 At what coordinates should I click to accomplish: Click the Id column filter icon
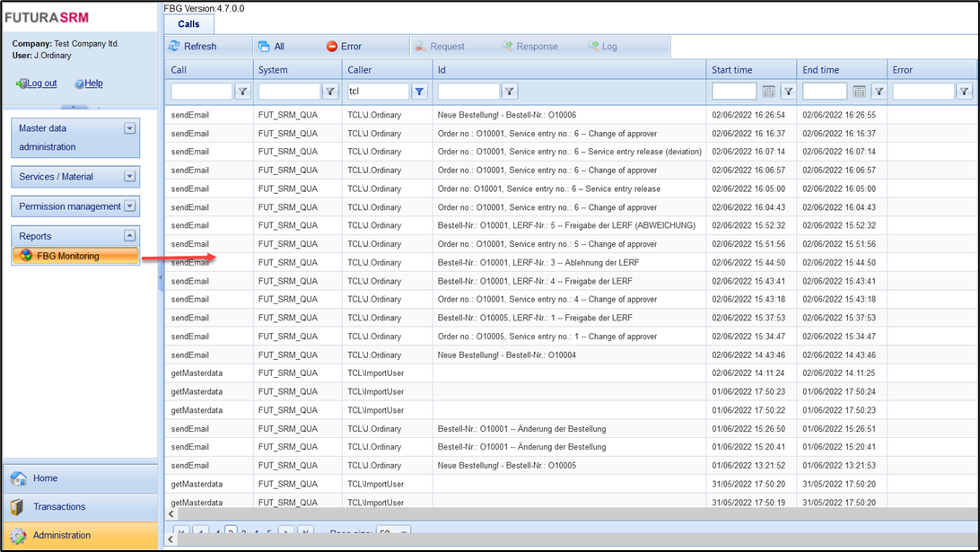click(x=509, y=92)
